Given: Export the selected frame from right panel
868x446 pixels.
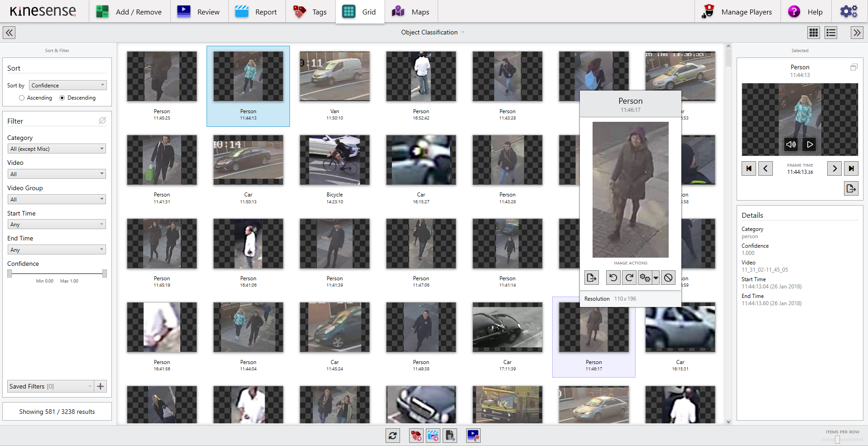Looking at the screenshot, I should (851, 188).
